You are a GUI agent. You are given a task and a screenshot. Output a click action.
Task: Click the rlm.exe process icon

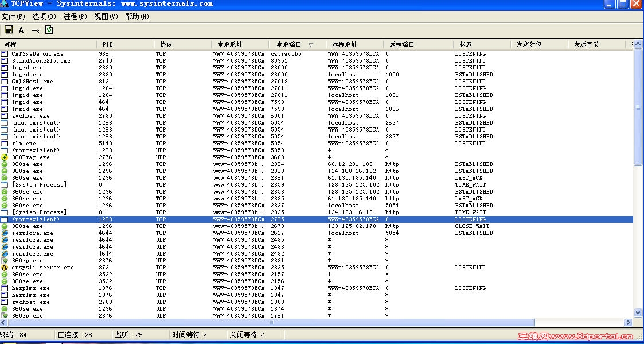(5, 144)
